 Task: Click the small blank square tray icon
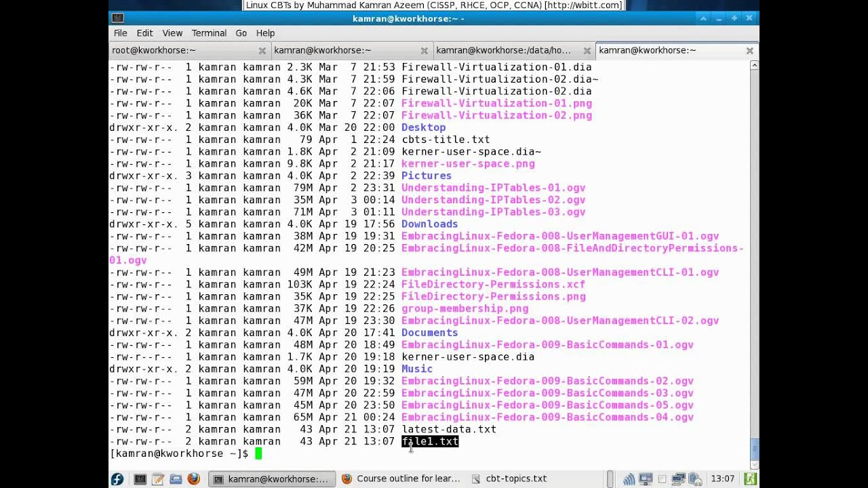[663, 479]
